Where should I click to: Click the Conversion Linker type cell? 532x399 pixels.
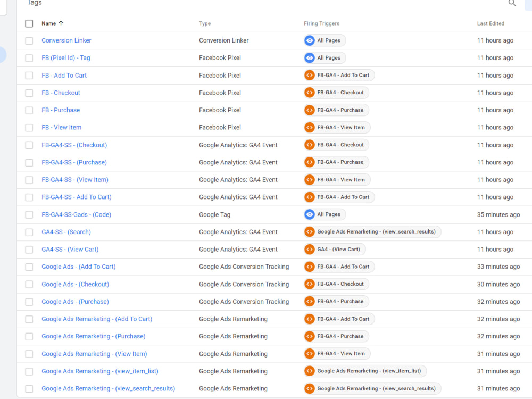click(223, 40)
